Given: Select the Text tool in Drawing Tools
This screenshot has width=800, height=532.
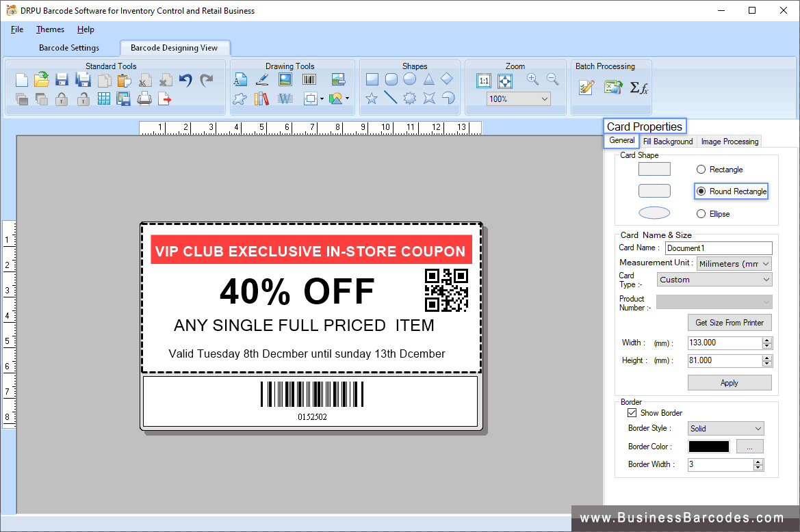Looking at the screenshot, I should click(242, 79).
